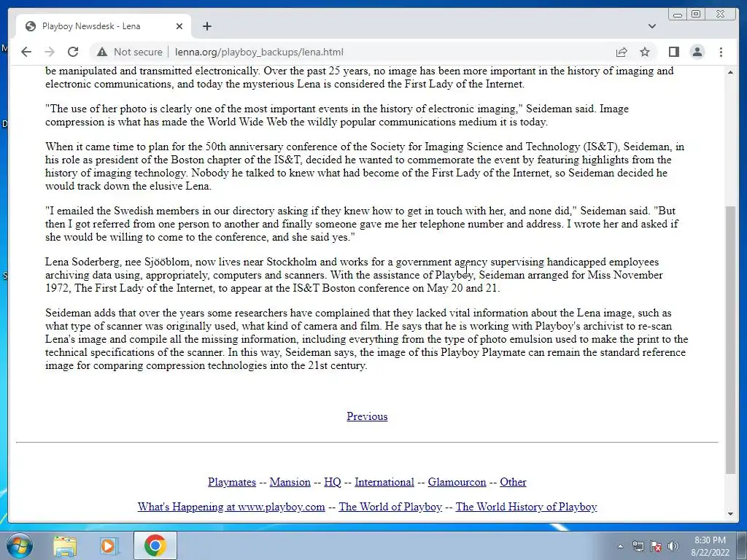747x560 pixels.
Task: Click the vertical scrollbar thumb
Action: [x=730, y=340]
